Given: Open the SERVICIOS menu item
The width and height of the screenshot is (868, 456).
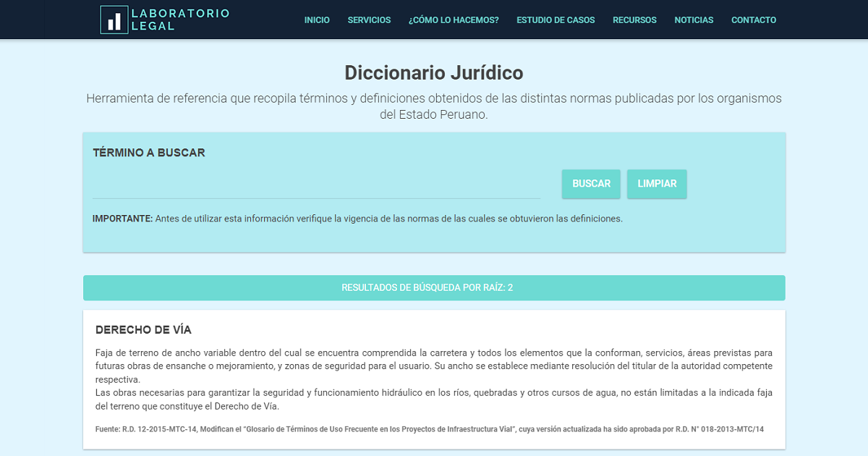Looking at the screenshot, I should (369, 20).
